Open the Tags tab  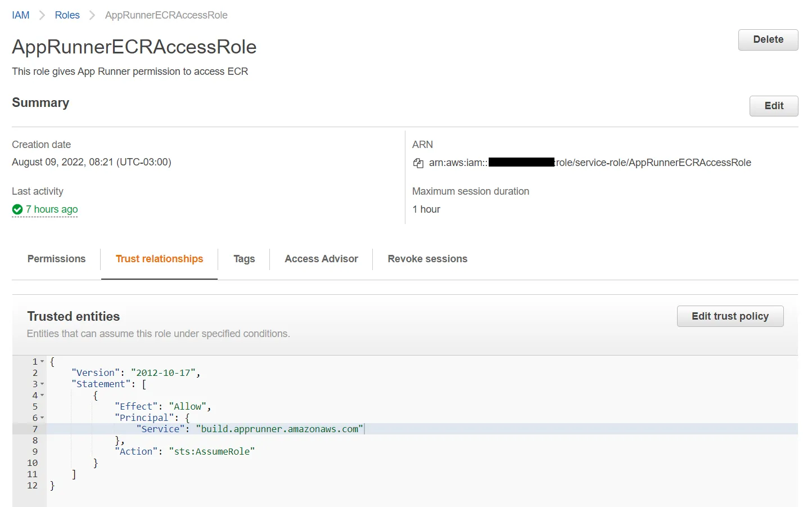(x=244, y=259)
